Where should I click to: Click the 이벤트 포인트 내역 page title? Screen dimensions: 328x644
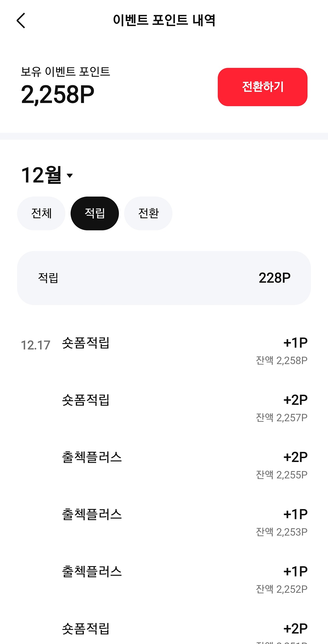[x=164, y=21]
